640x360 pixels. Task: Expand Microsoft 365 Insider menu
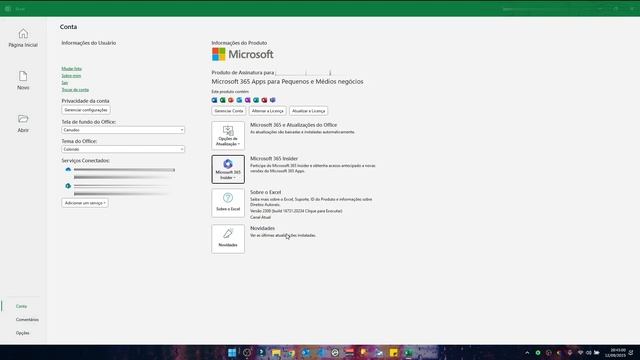pos(228,169)
